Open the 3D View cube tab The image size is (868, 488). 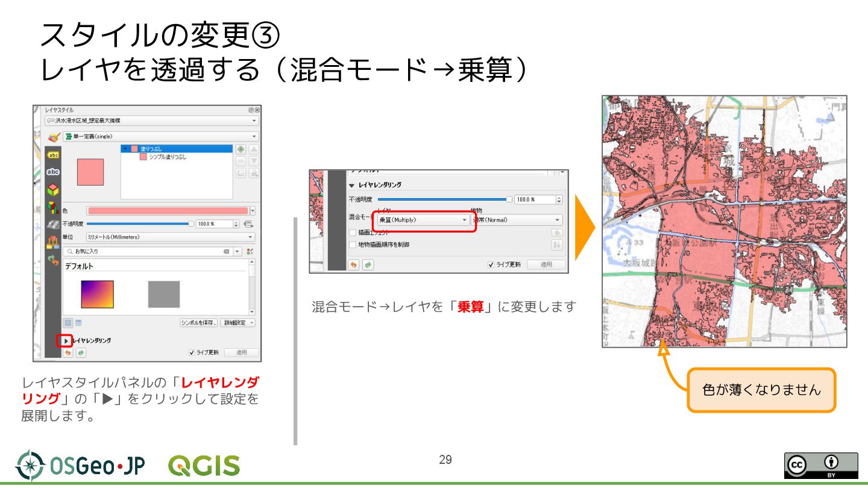(53, 190)
